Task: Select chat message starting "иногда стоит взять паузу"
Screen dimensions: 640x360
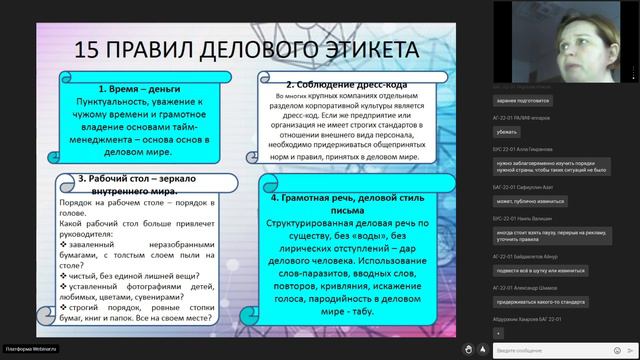Action: point(552,236)
